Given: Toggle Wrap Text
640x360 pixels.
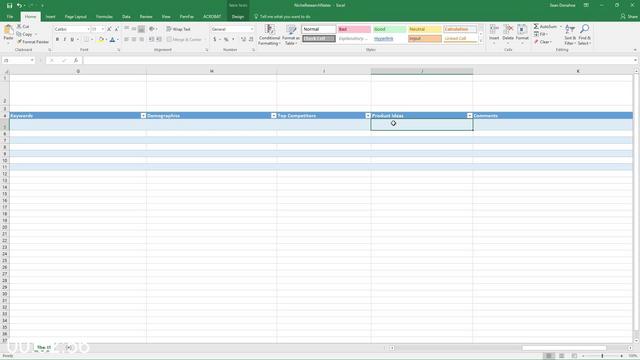Looking at the screenshot, I should 178,29.
